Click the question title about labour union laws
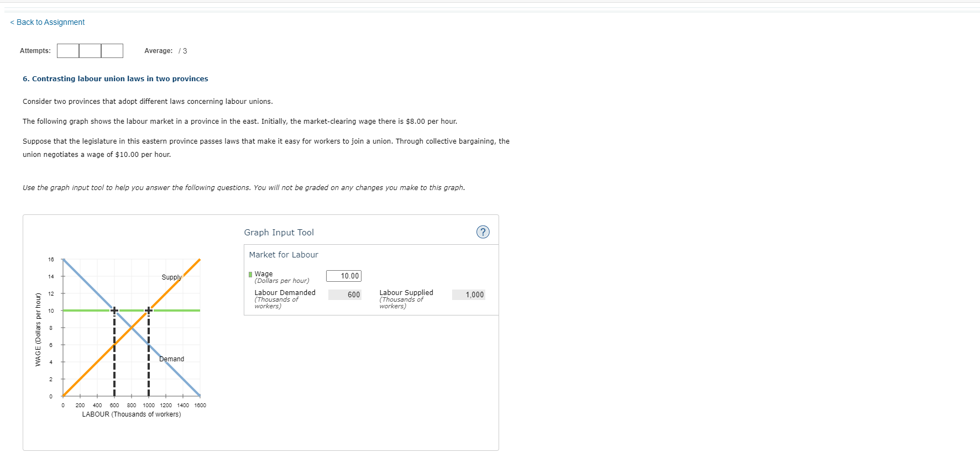This screenshot has width=980, height=463. click(x=116, y=79)
